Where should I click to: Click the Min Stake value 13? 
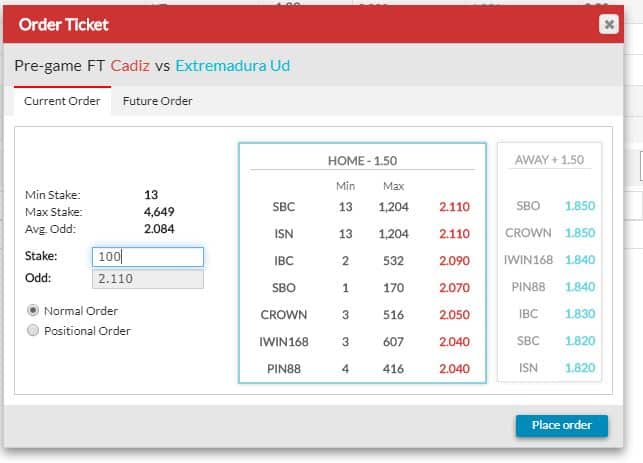click(151, 195)
